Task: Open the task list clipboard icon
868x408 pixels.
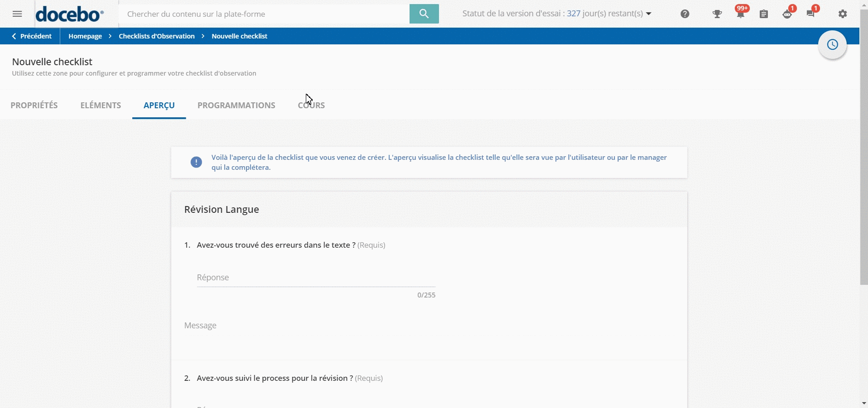Action: click(x=764, y=14)
